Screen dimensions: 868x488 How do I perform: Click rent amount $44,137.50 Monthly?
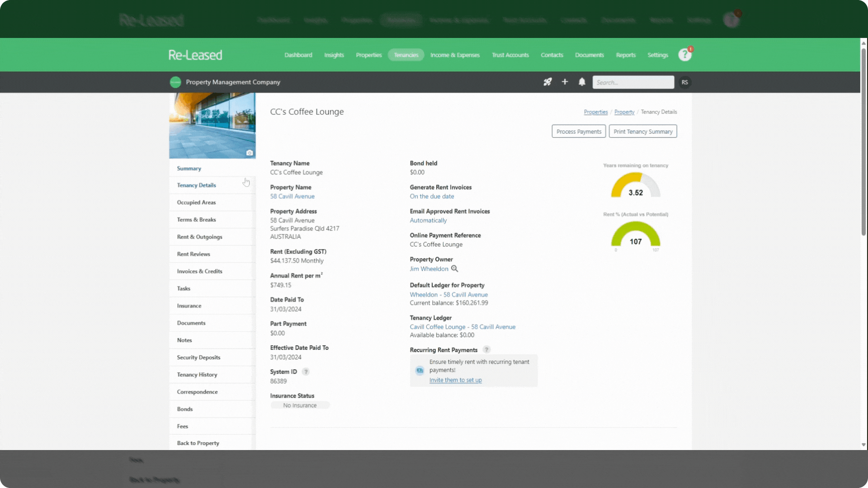click(x=297, y=261)
